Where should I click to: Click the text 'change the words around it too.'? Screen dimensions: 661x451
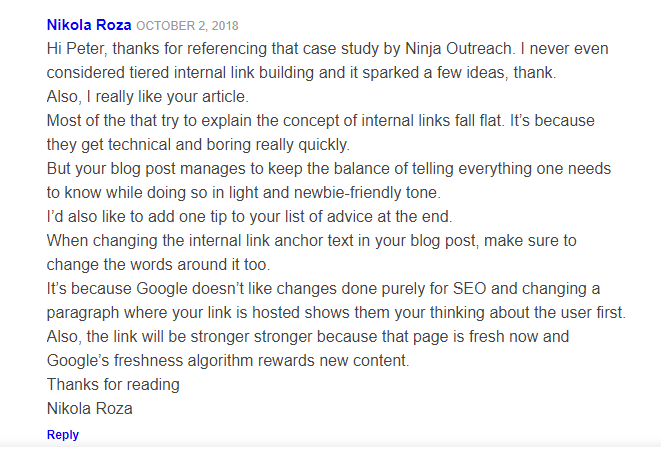pyautogui.click(x=158, y=265)
